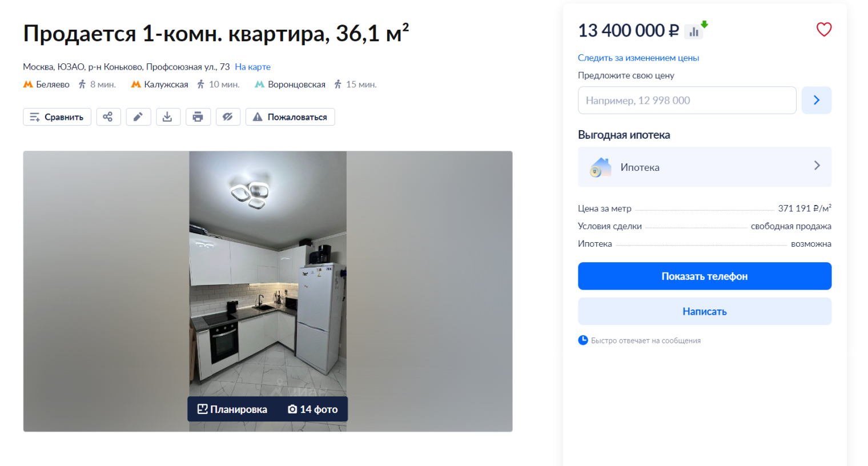Submit offered price with arrow button
The image size is (868, 466).
[x=816, y=101]
